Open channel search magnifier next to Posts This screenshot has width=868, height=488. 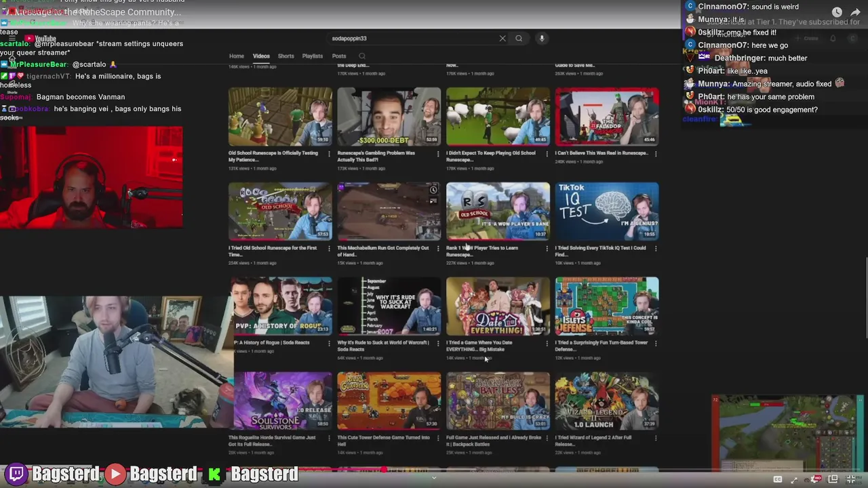click(x=362, y=56)
